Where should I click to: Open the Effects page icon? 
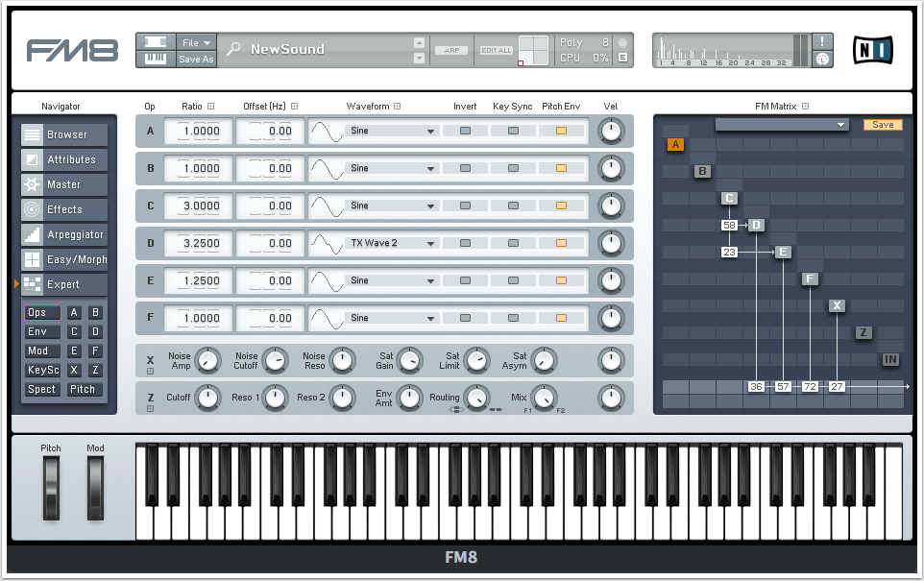coord(32,209)
